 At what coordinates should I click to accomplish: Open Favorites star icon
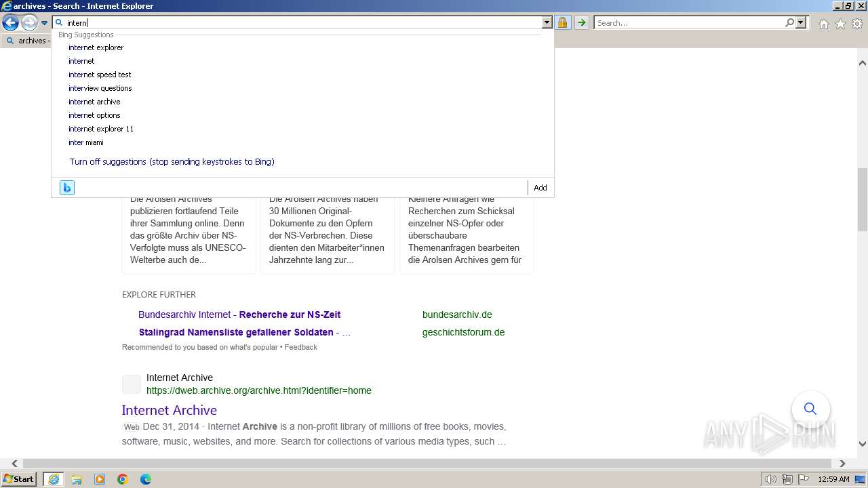coord(840,24)
